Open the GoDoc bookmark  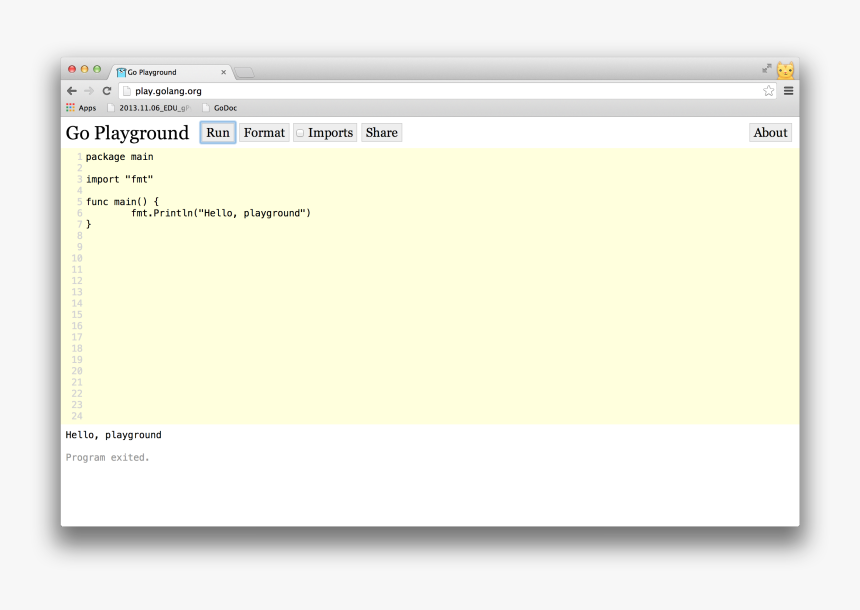tap(220, 108)
